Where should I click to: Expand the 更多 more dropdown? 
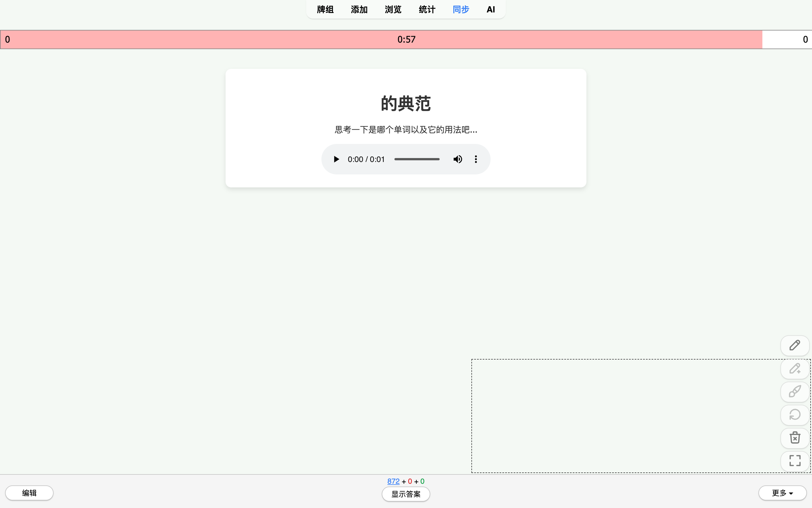click(782, 493)
